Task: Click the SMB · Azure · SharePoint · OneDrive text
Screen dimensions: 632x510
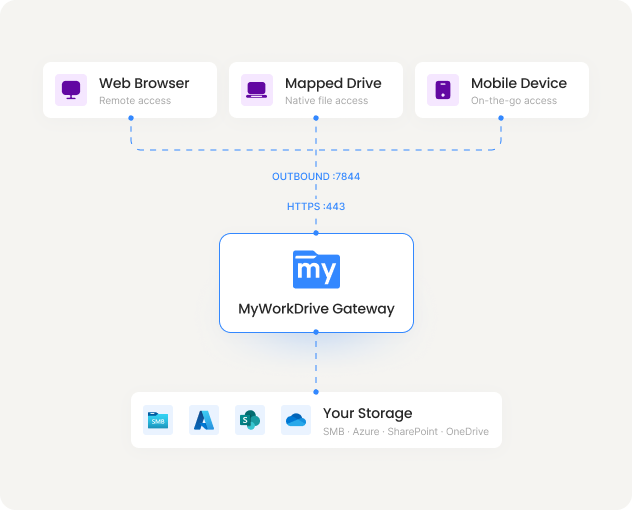Action: 406,432
